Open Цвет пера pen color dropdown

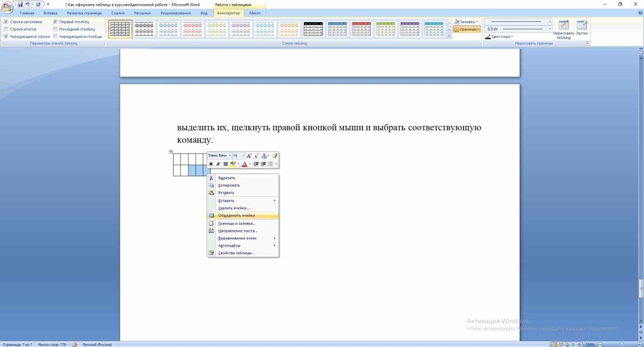pyautogui.click(x=499, y=37)
